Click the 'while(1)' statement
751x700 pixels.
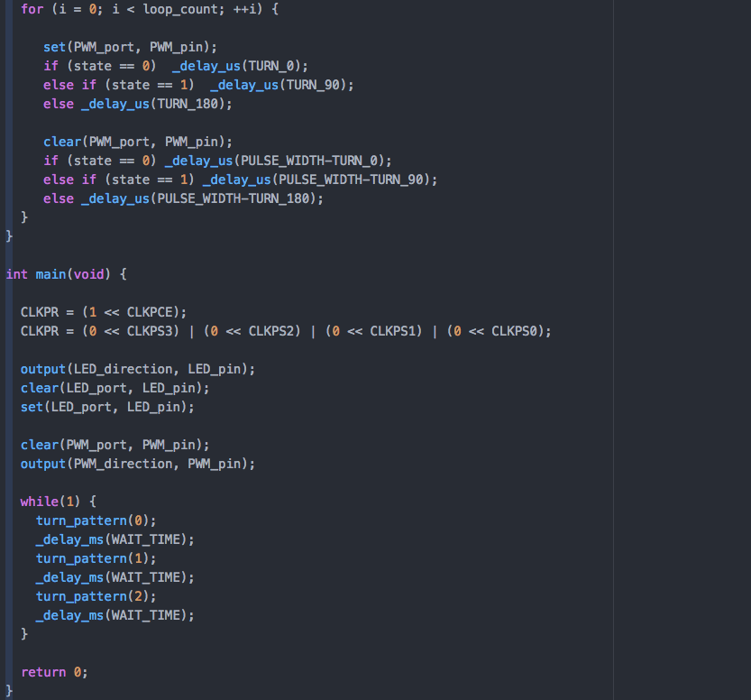(50, 502)
